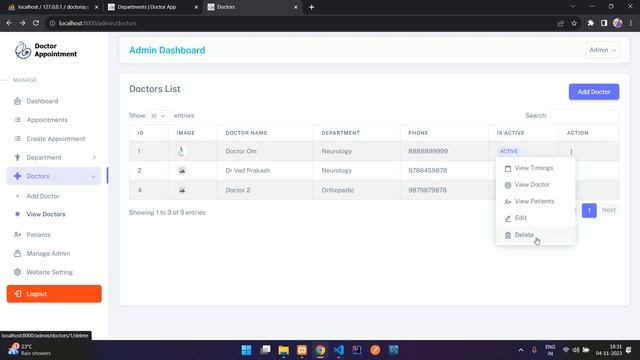This screenshot has height=360, width=640.
Task: Open a new browser tab
Action: [311, 7]
